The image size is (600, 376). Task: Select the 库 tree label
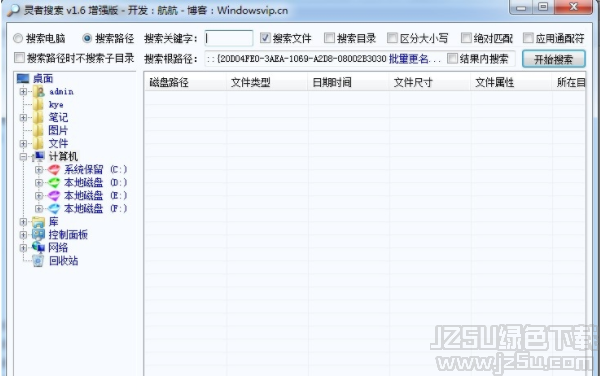click(54, 221)
